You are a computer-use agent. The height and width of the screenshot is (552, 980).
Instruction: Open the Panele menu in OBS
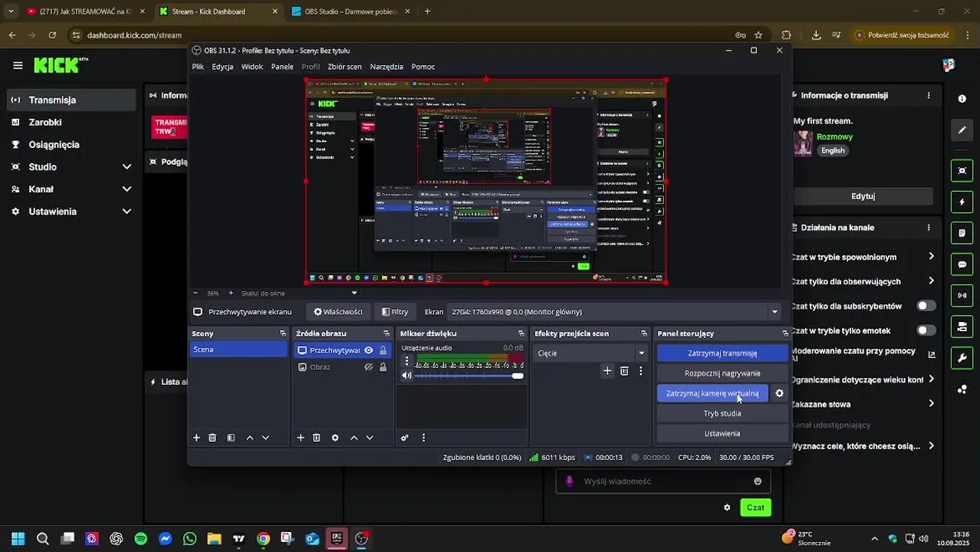coord(282,67)
